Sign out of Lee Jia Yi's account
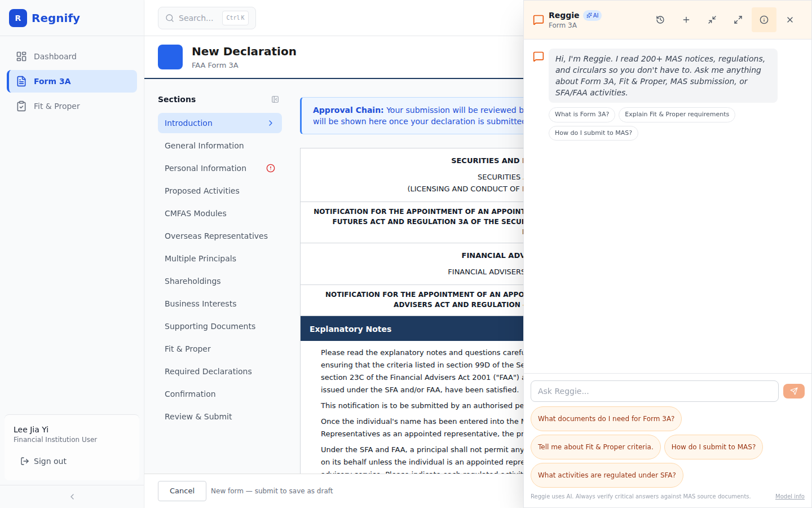This screenshot has height=508, width=812. coord(43,461)
